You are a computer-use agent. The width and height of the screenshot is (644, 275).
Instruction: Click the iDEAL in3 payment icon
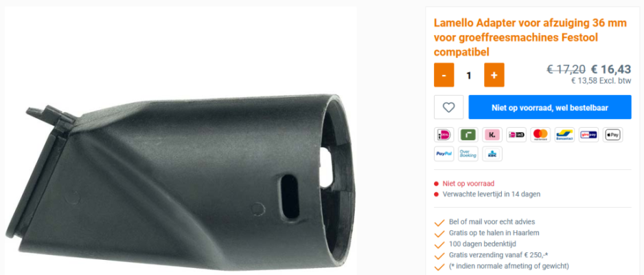(516, 135)
